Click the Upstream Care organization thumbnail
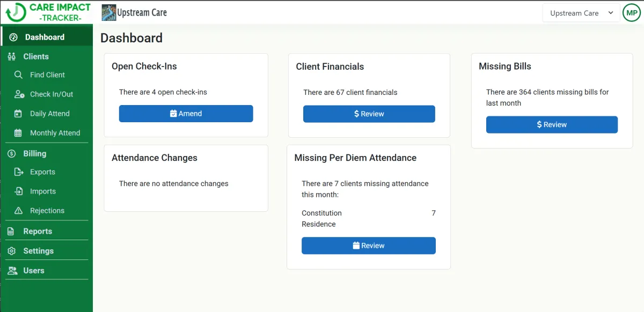644x312 pixels. [108, 12]
